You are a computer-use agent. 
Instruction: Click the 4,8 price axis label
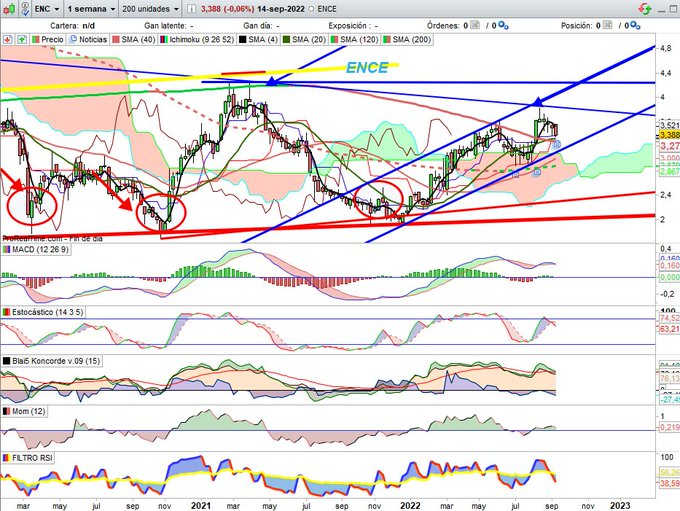point(666,49)
